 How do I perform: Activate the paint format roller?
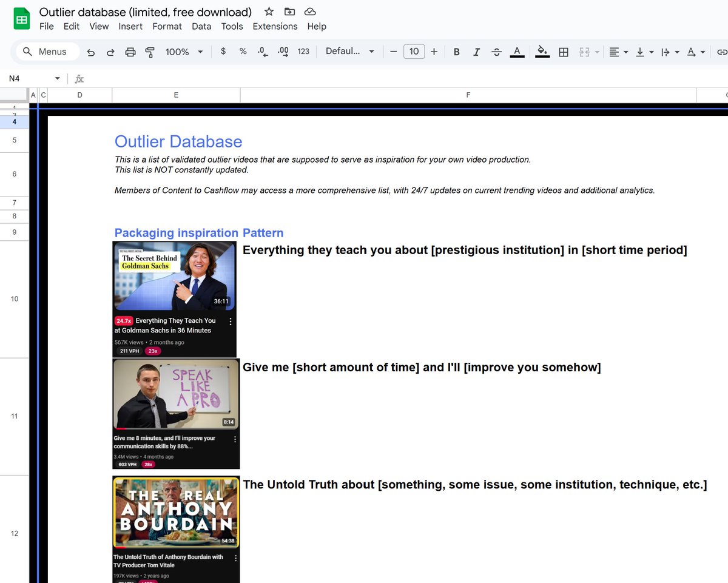(150, 52)
